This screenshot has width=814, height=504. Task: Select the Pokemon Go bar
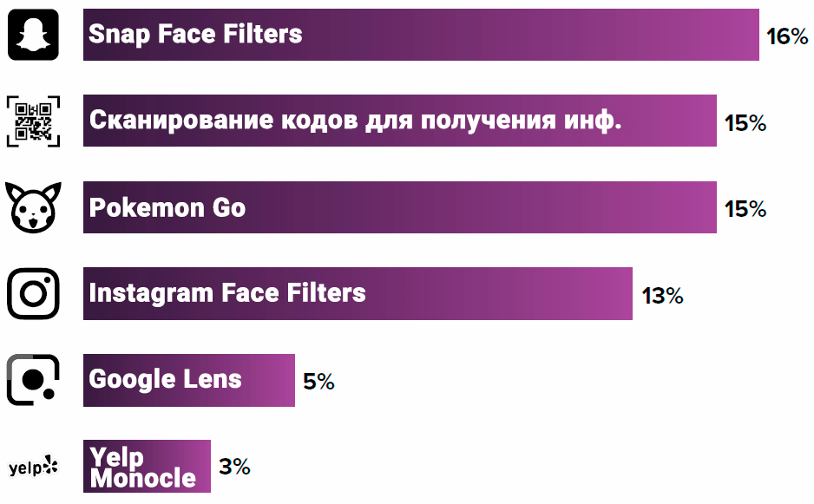click(x=477, y=207)
